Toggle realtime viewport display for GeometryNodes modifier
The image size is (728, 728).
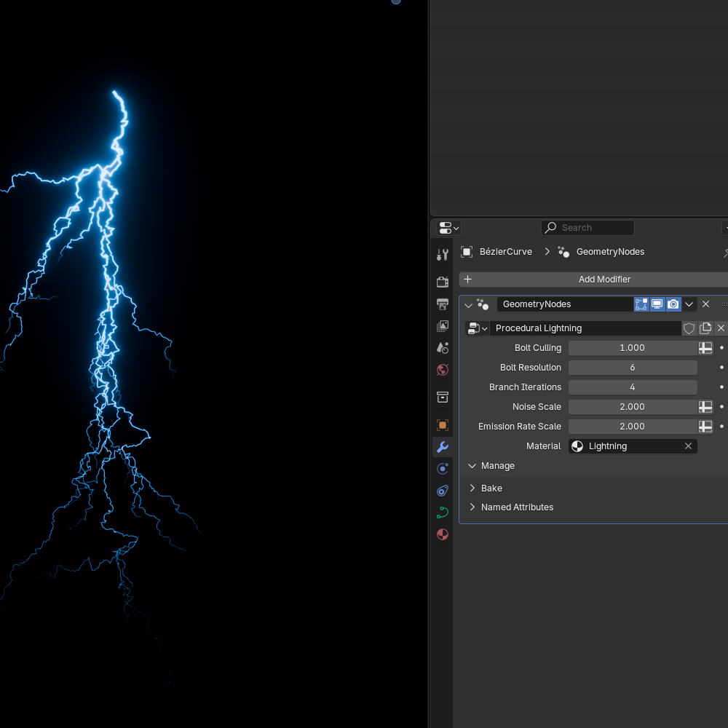(657, 304)
